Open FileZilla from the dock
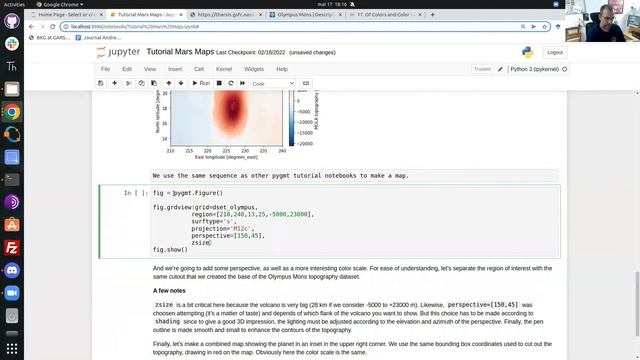Screen dimensions: 640x360 pos(12,248)
